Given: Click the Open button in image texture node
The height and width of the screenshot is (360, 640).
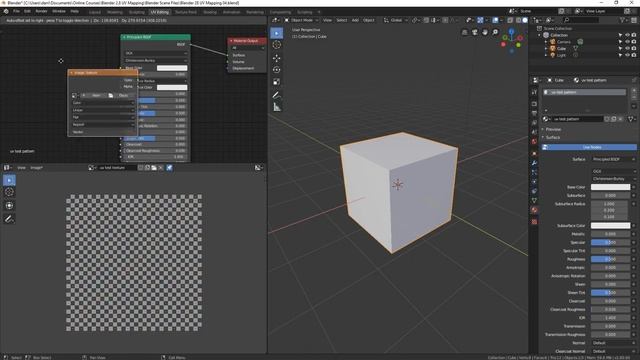Looking at the screenshot, I should pos(120,96).
